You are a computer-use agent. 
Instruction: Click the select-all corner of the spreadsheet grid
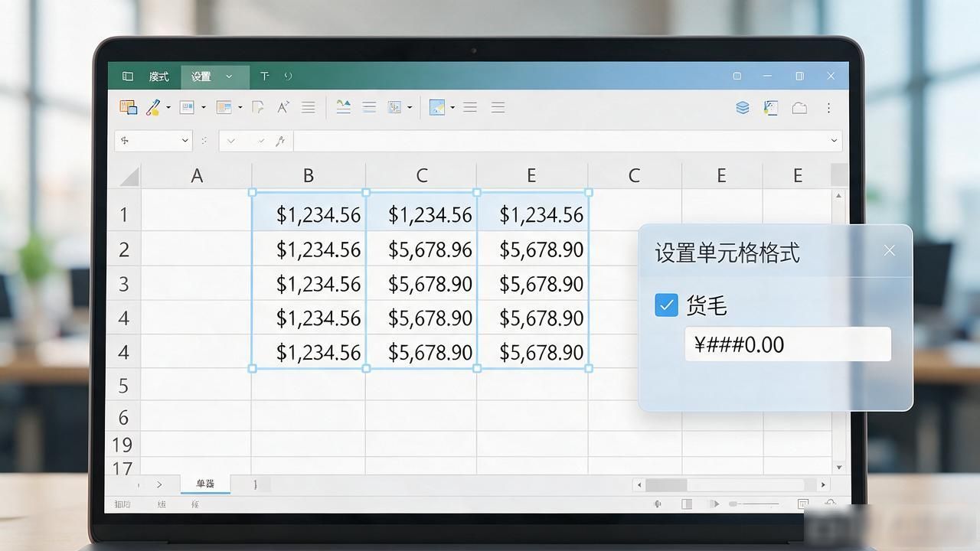[129, 176]
